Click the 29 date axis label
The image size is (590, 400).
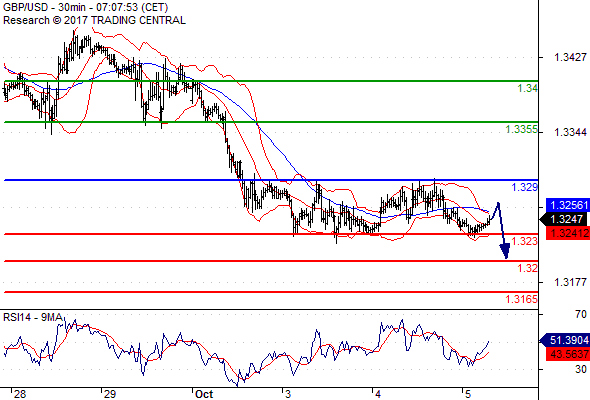tap(109, 394)
